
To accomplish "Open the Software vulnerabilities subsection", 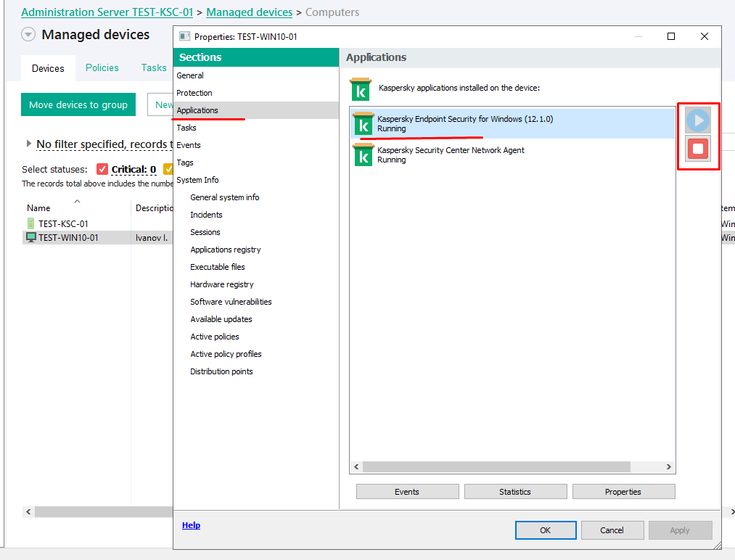I will click(x=231, y=301).
